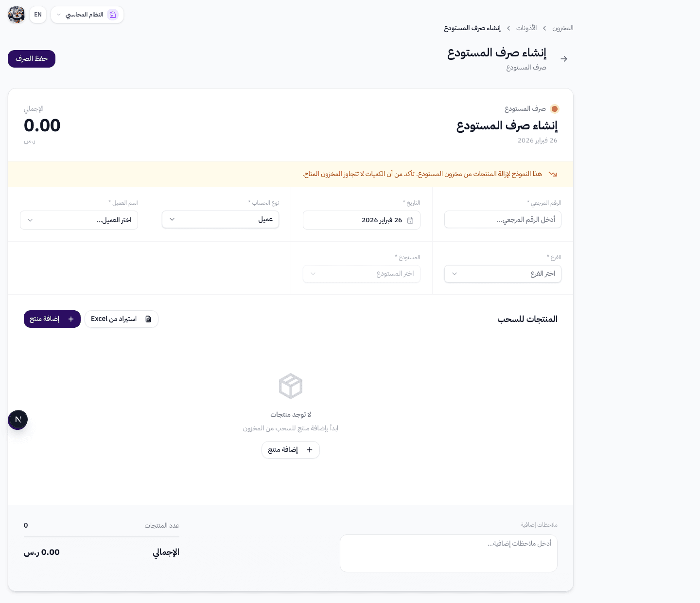The width and height of the screenshot is (700, 603).
Task: Click the حفظ الصرف save button
Action: (31, 59)
